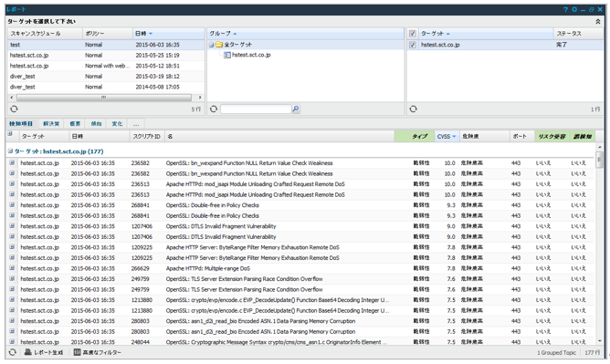
Task: Open the help question mark icon
Action: (565, 9)
